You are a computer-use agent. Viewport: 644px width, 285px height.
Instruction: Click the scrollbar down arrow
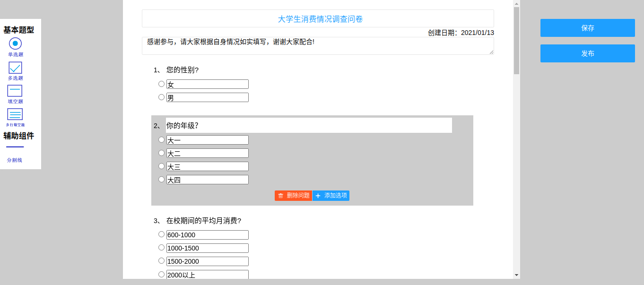click(516, 275)
